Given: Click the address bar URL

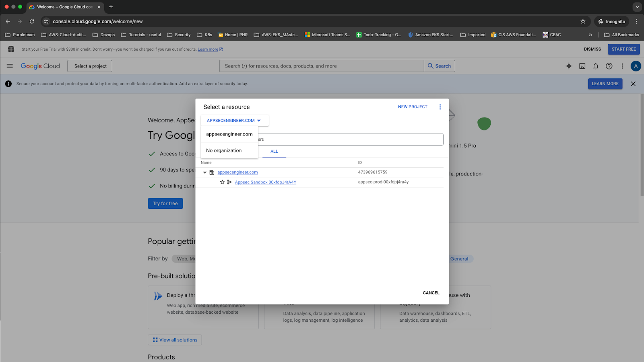Looking at the screenshot, I should pos(98,21).
